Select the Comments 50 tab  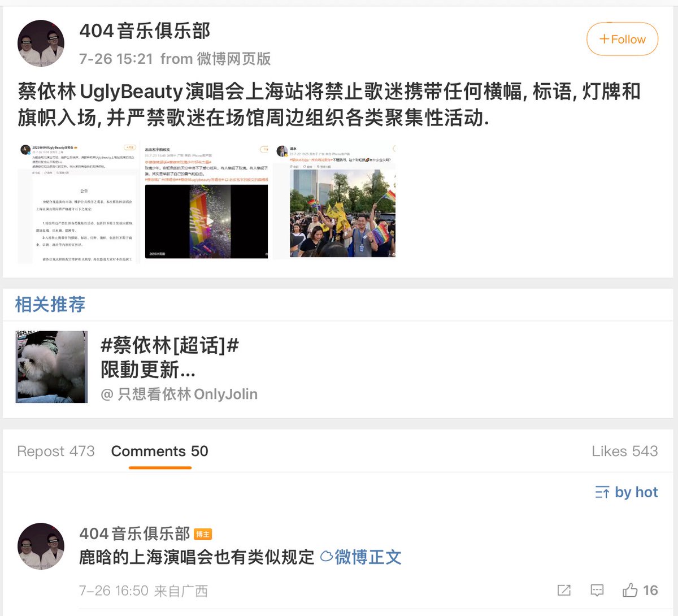click(160, 451)
